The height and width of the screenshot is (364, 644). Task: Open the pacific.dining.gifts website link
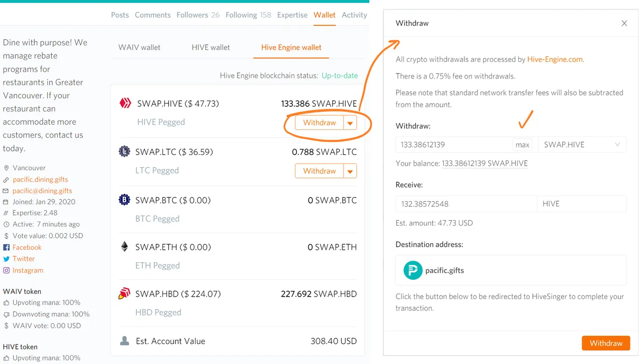(x=40, y=179)
